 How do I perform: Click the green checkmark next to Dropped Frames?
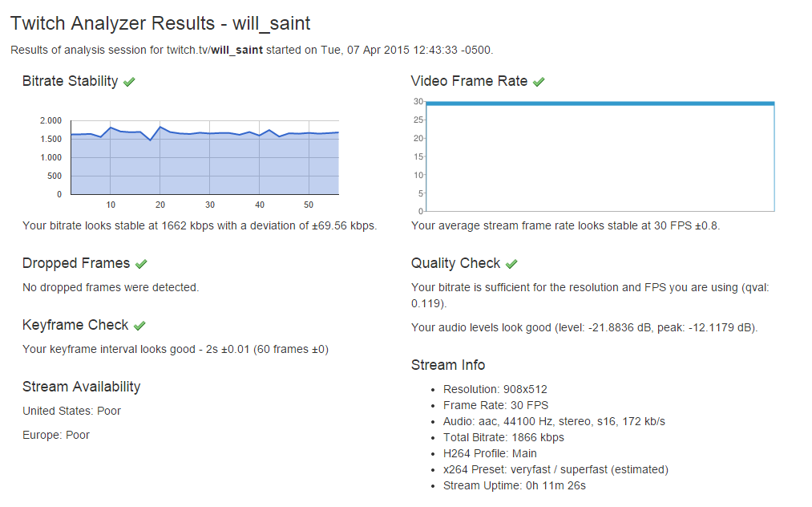[x=141, y=264]
